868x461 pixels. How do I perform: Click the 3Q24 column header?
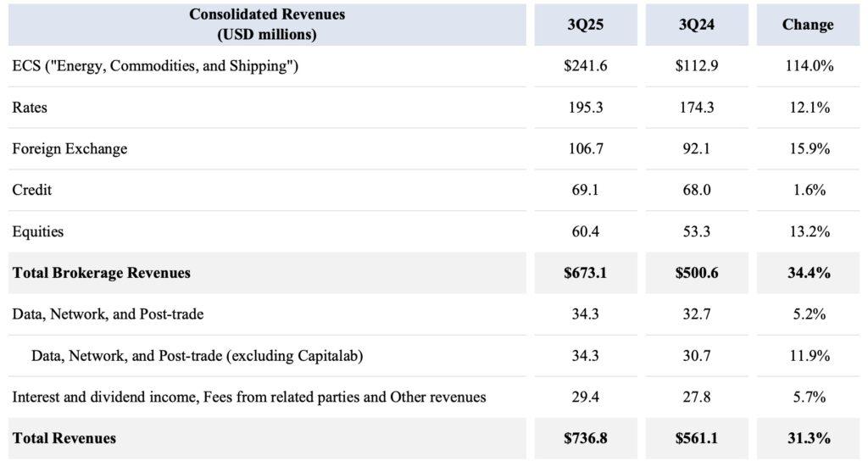point(697,25)
